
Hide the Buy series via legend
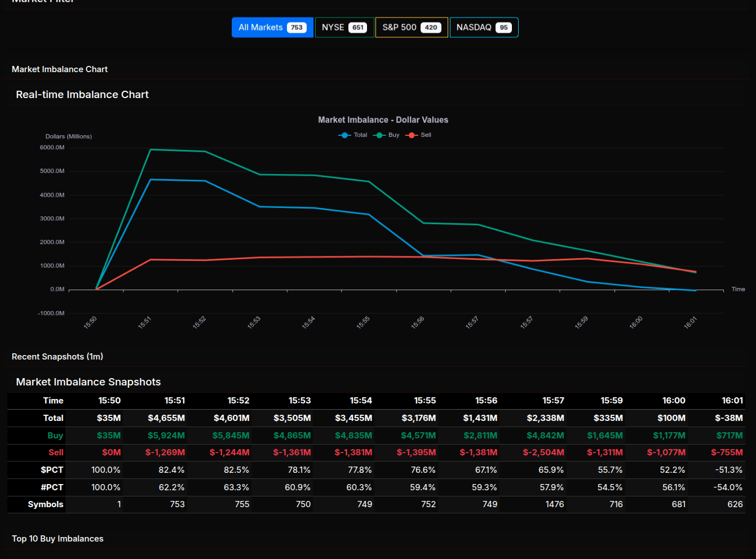394,135
